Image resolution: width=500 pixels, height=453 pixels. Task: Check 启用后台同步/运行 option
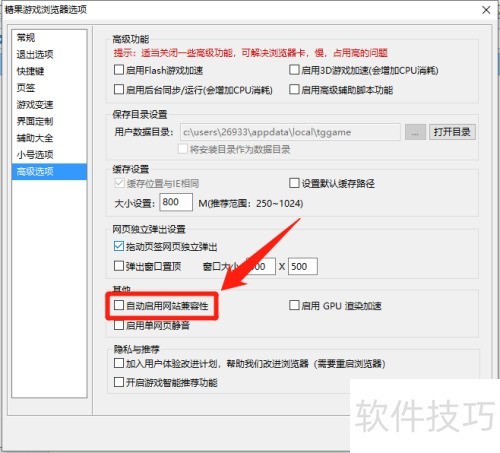119,89
